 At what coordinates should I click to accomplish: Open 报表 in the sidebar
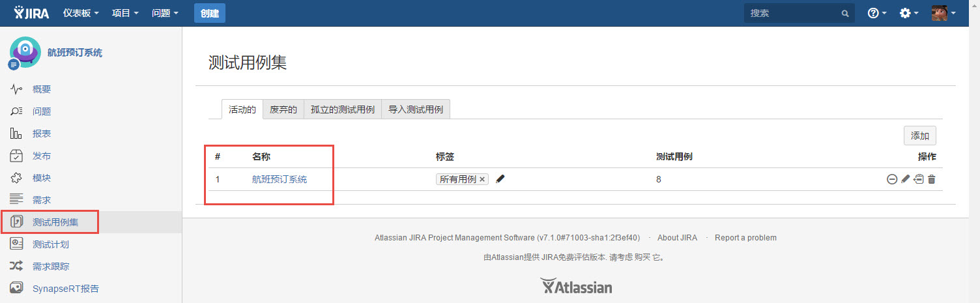coord(42,134)
